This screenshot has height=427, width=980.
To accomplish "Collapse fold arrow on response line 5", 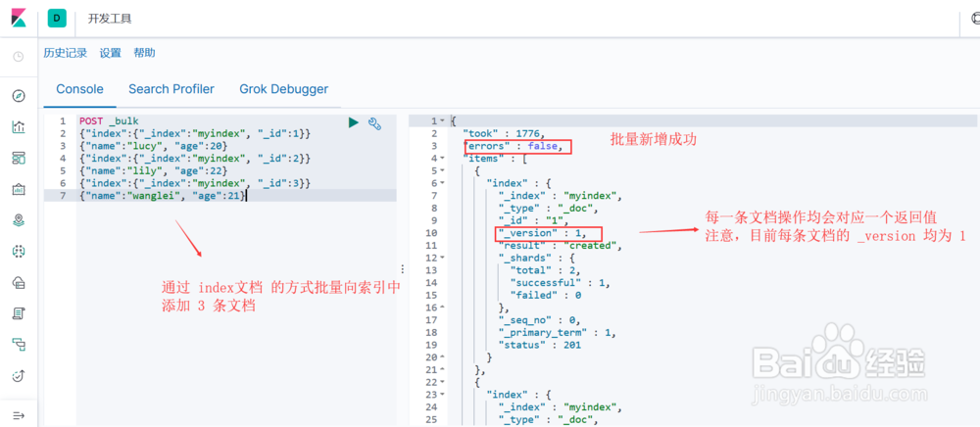I will click(x=443, y=170).
